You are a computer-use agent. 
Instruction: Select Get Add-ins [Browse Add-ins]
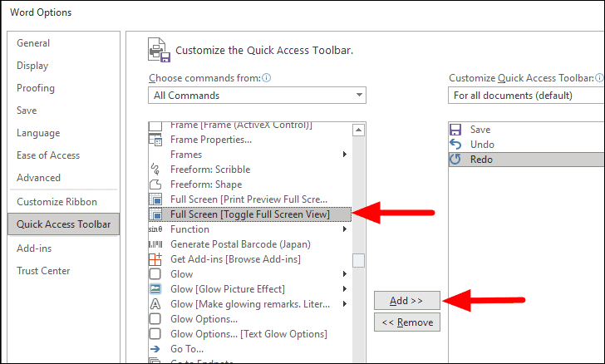click(x=250, y=259)
